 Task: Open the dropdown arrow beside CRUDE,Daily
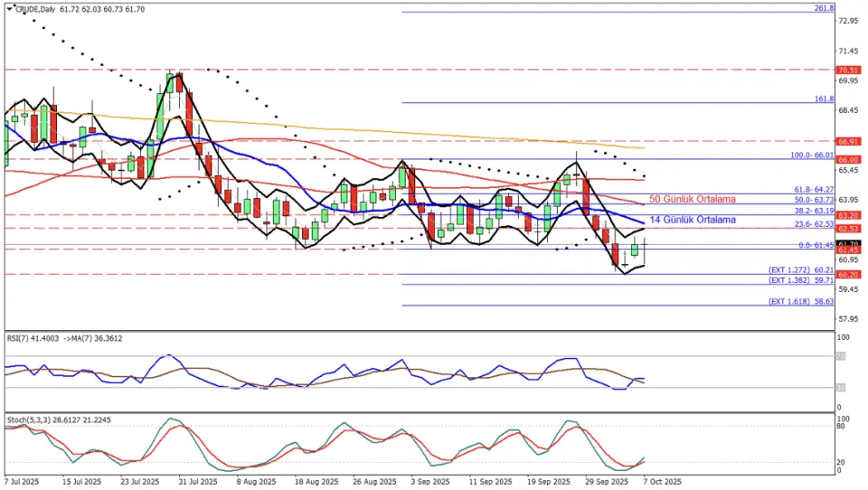7,8
